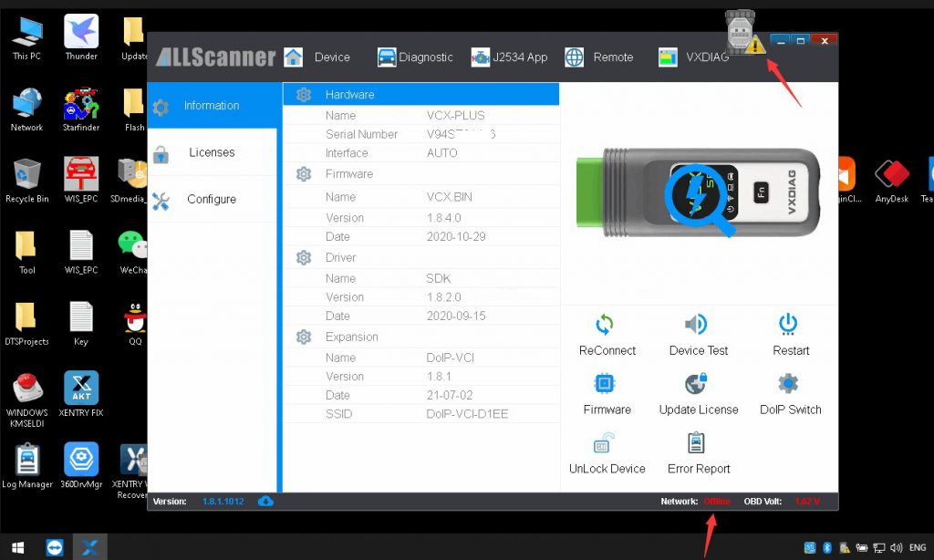
Task: Open the Network desktop icon
Action: pyautogui.click(x=26, y=110)
